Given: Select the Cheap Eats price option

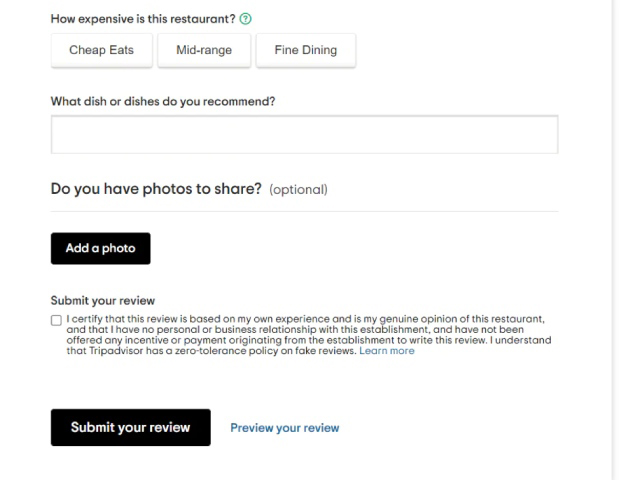Looking at the screenshot, I should (x=101, y=50).
